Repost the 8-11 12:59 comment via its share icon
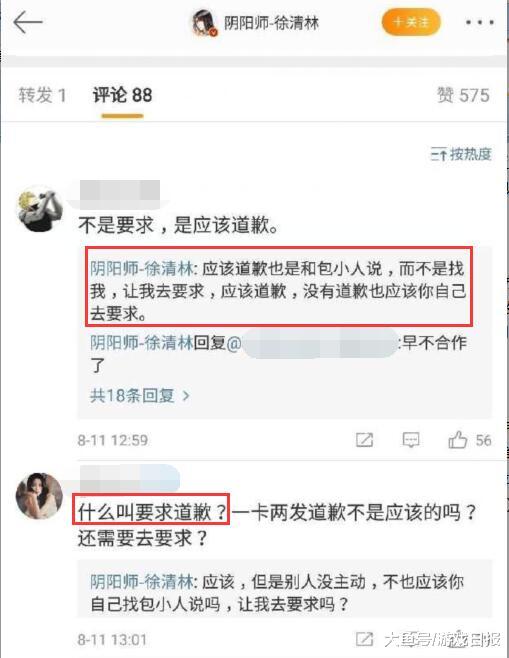Viewport: 509px width, 658px height. pyautogui.click(x=364, y=440)
